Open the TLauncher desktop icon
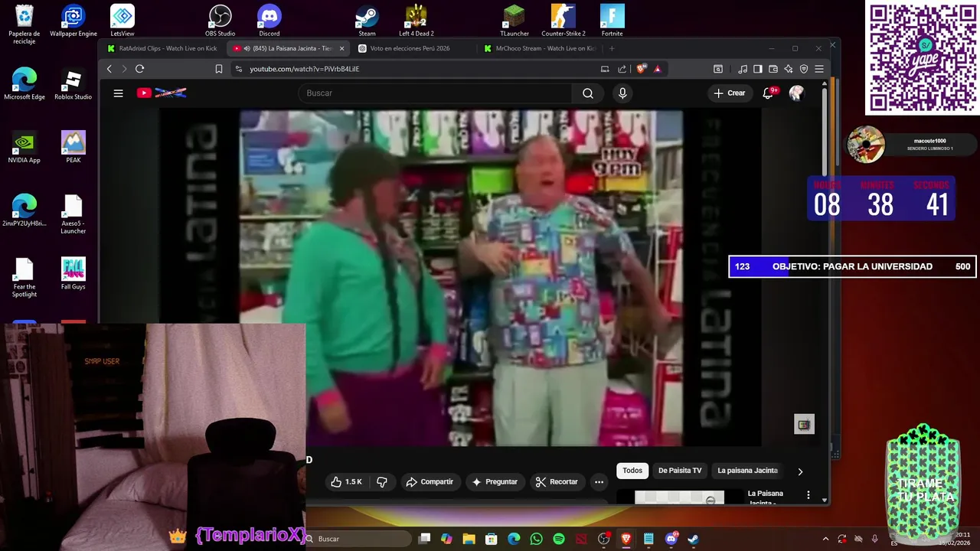980x551 pixels. [x=514, y=21]
